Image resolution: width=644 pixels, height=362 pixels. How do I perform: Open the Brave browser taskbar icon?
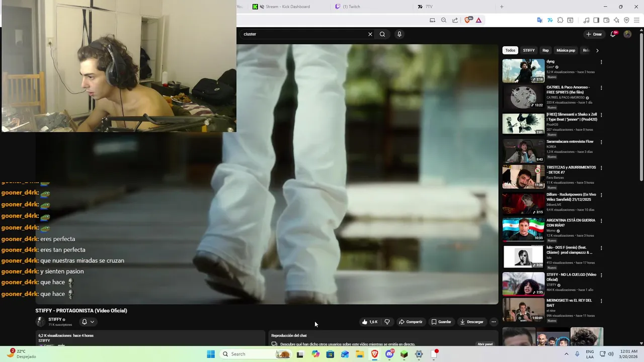(375, 354)
